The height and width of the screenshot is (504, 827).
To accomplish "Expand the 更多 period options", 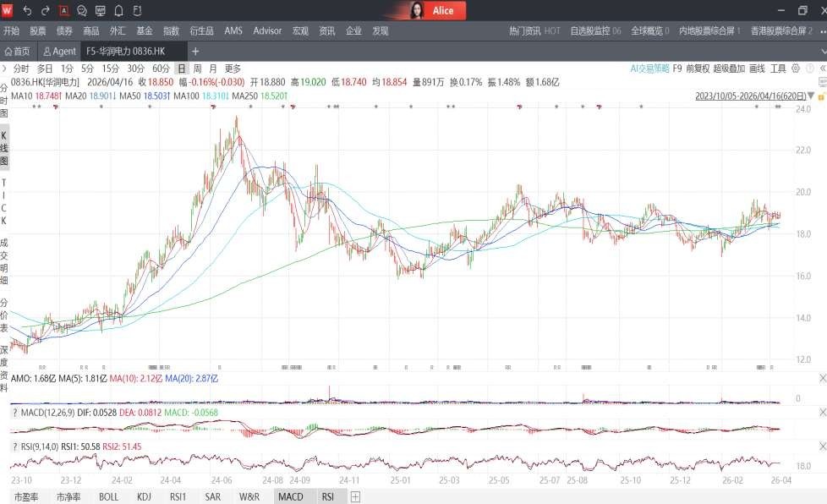I will pos(233,68).
